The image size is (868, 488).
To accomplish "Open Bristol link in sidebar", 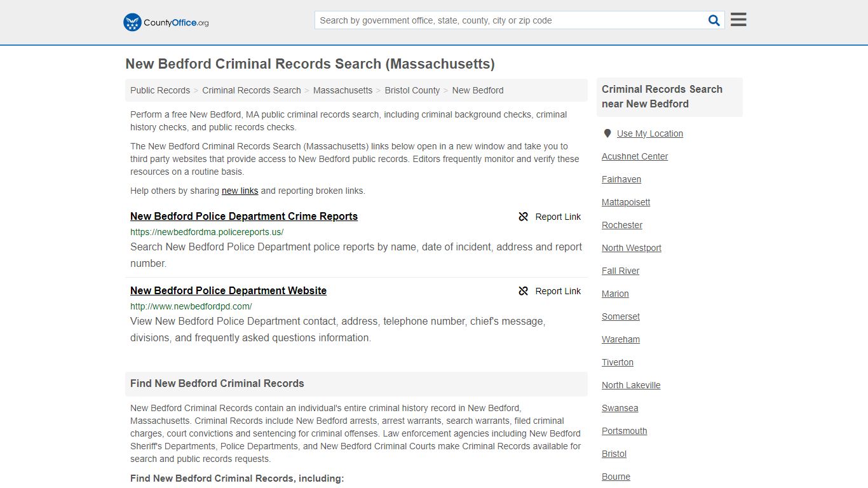I will (614, 454).
